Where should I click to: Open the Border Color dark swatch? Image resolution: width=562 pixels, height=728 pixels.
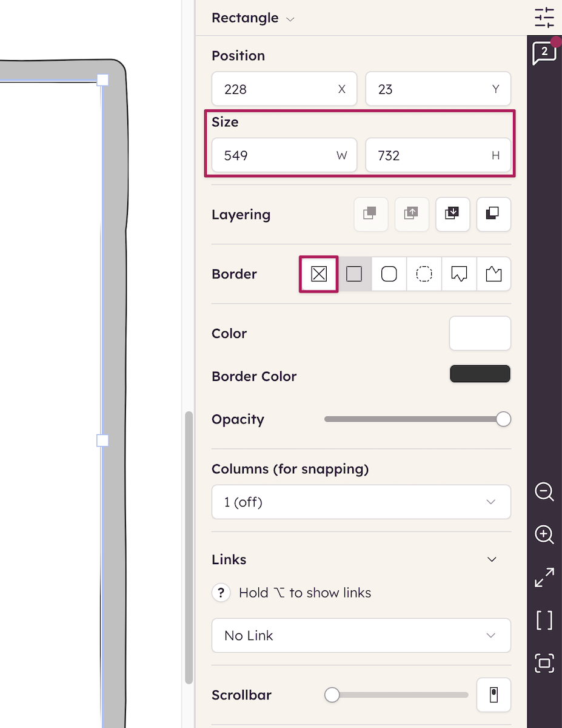(480, 374)
